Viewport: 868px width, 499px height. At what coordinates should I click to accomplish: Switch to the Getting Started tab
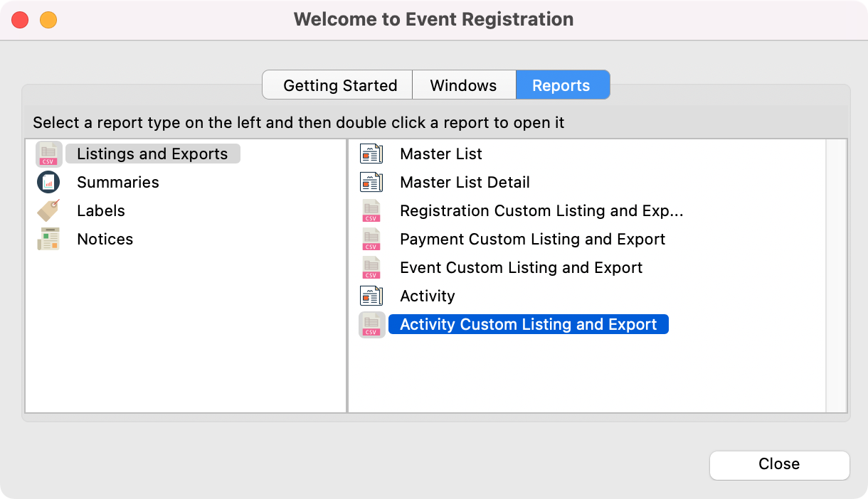click(339, 85)
